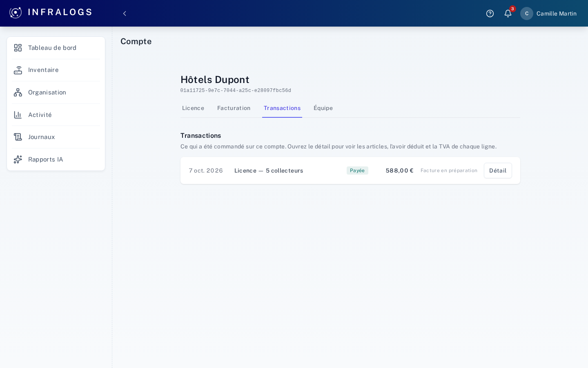This screenshot has width=588, height=368.
Task: Open the notifications bell
Action: 508,13
